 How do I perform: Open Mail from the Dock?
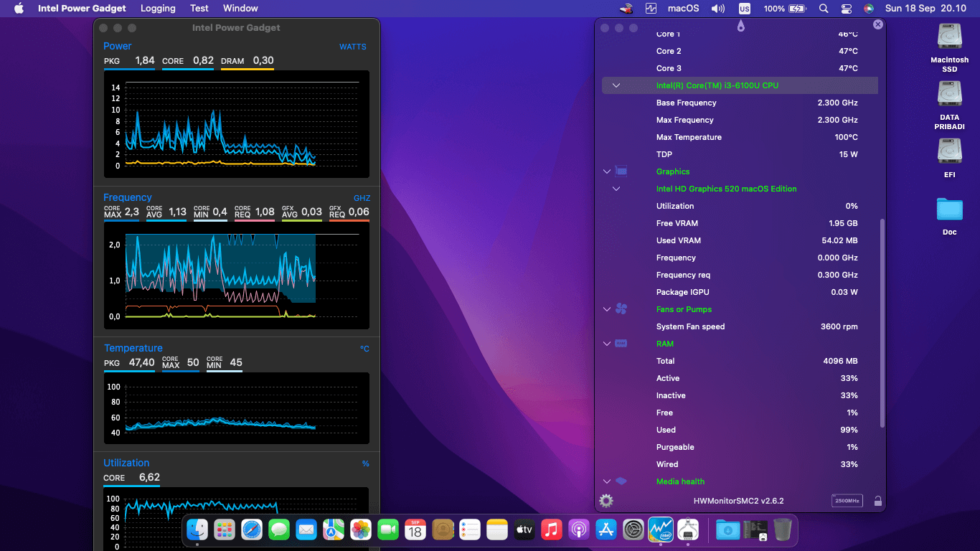click(306, 530)
